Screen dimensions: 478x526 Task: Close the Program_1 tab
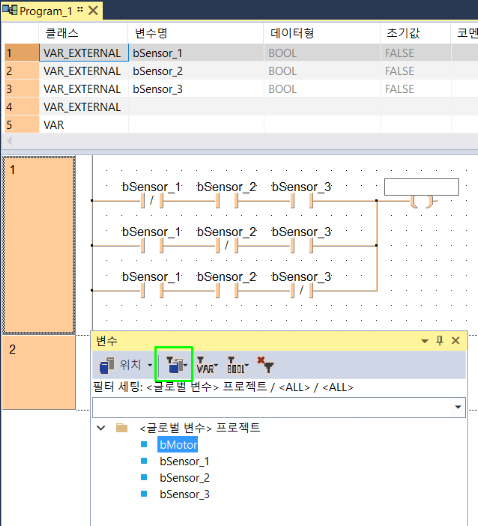pyautogui.click(x=93, y=11)
